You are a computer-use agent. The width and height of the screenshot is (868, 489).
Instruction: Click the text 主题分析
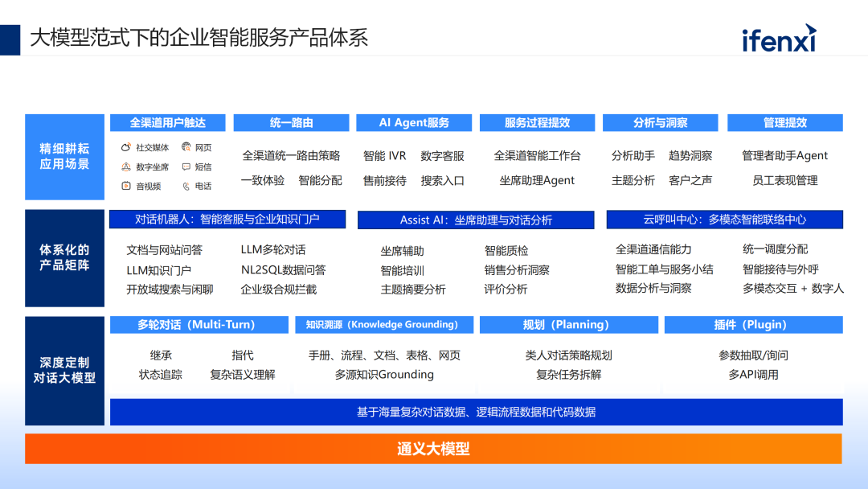(x=633, y=180)
